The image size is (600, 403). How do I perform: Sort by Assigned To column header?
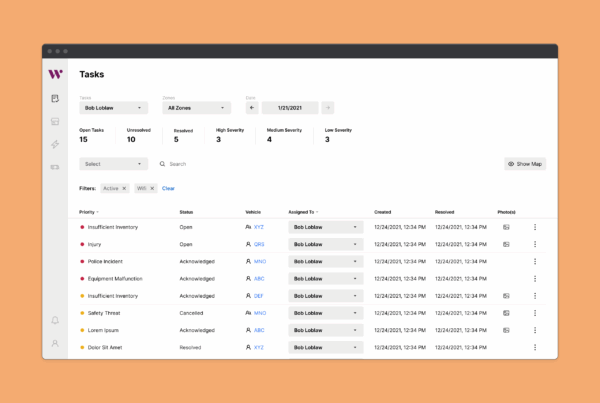click(303, 212)
